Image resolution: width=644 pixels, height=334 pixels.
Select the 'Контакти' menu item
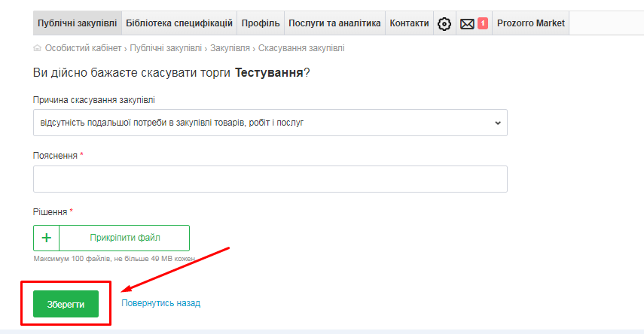pos(409,23)
